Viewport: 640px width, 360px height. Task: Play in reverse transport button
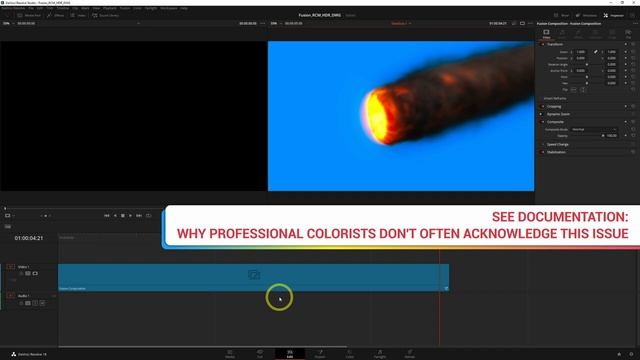coord(115,216)
